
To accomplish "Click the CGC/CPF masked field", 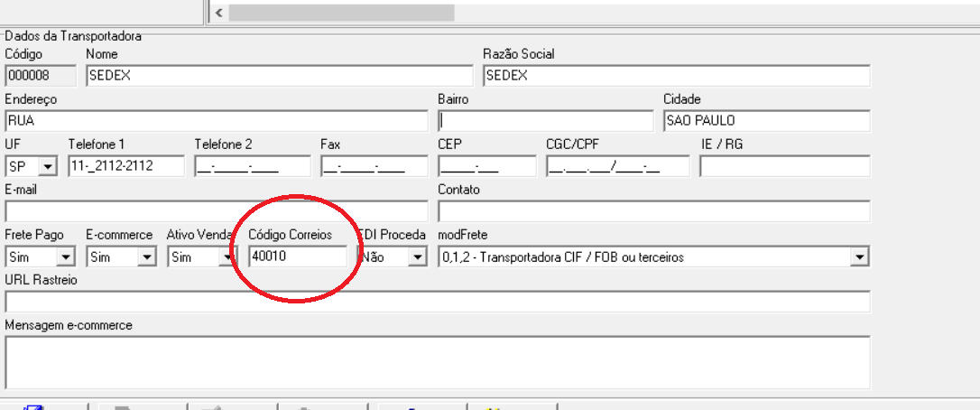I will (x=618, y=167).
